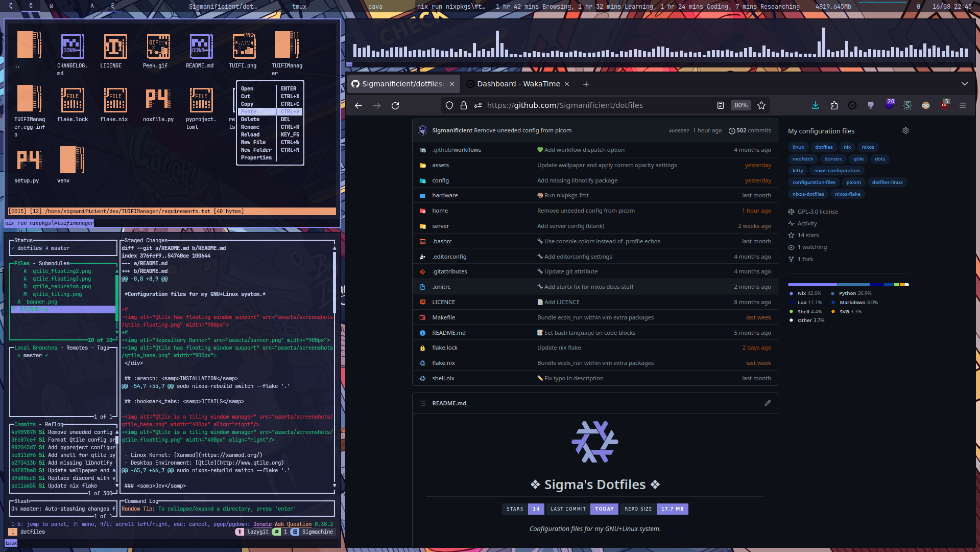
Task: Select qtile_tiling.png in lazygit Files
Action: pyautogui.click(x=57, y=294)
